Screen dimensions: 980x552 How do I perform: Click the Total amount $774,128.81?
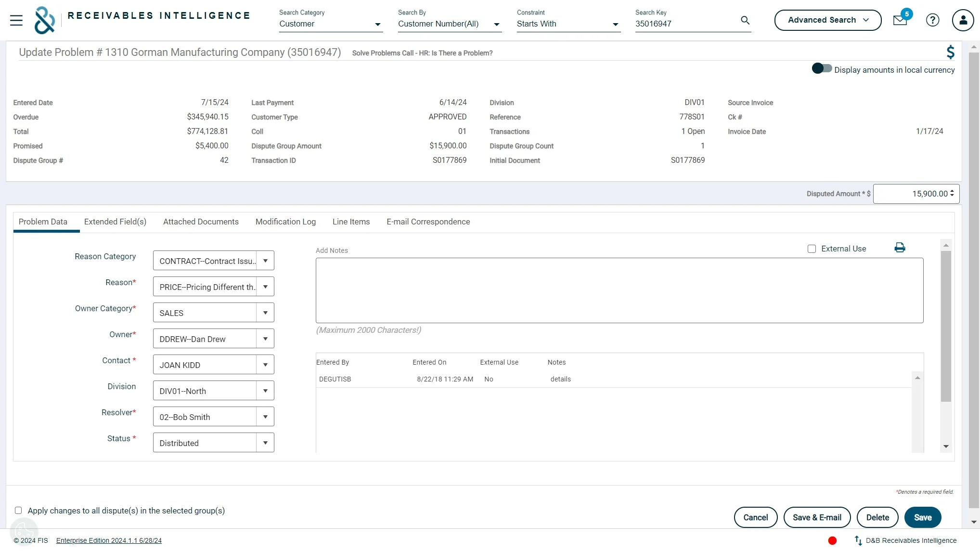point(207,131)
